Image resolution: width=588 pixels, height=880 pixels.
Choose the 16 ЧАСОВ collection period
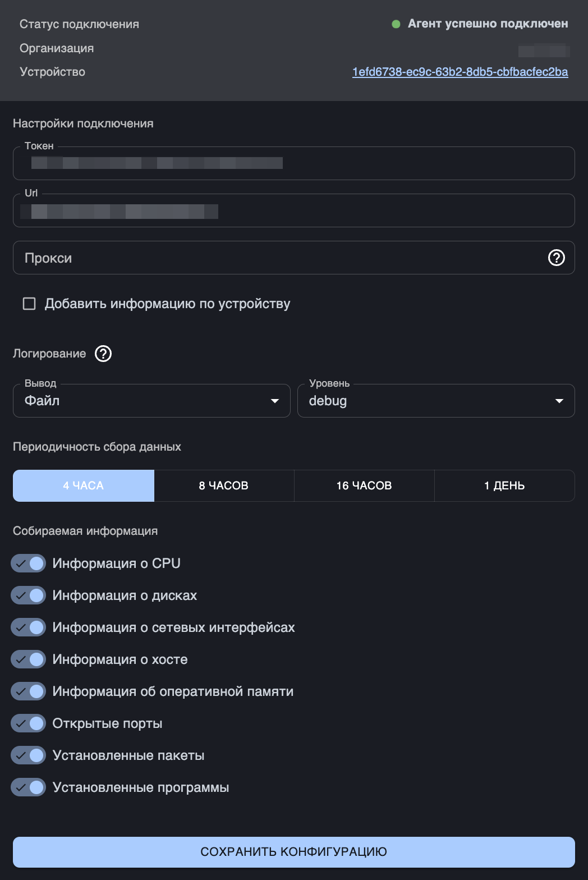pyautogui.click(x=364, y=485)
